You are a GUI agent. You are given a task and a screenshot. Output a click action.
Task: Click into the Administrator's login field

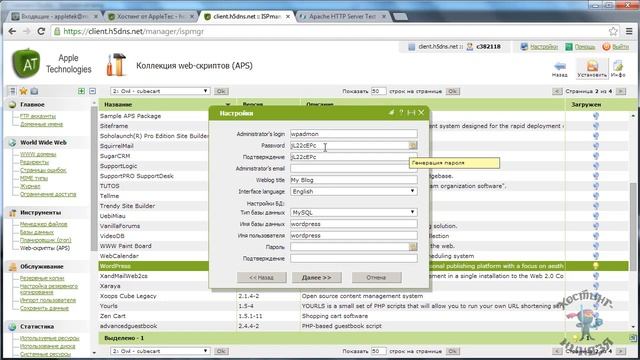tap(354, 133)
